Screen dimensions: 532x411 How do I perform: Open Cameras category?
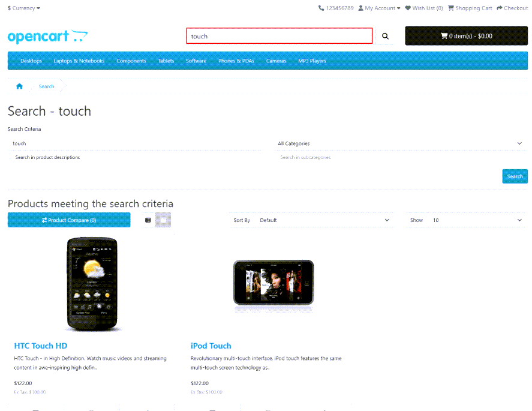pyautogui.click(x=276, y=61)
